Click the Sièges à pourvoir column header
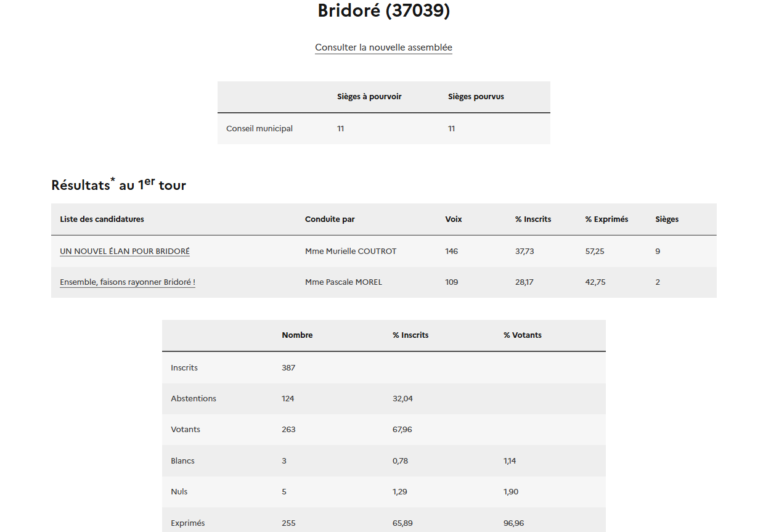This screenshot has width=763, height=532. coord(369,97)
